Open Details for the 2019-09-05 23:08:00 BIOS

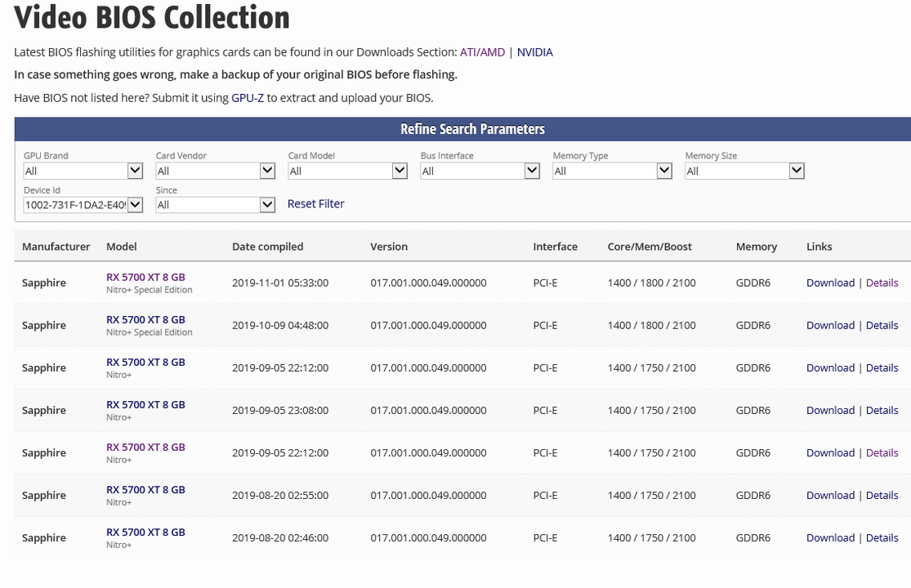[x=882, y=411]
